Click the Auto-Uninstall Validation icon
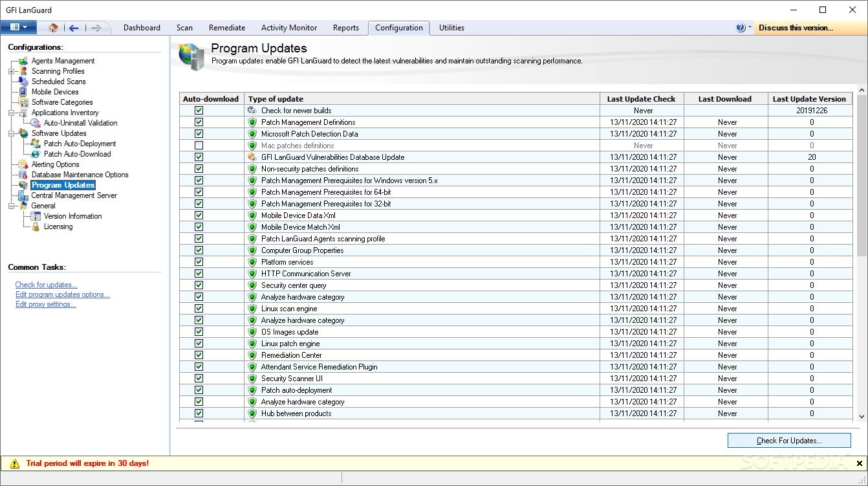Image resolution: width=868 pixels, height=486 pixels. pyautogui.click(x=36, y=123)
